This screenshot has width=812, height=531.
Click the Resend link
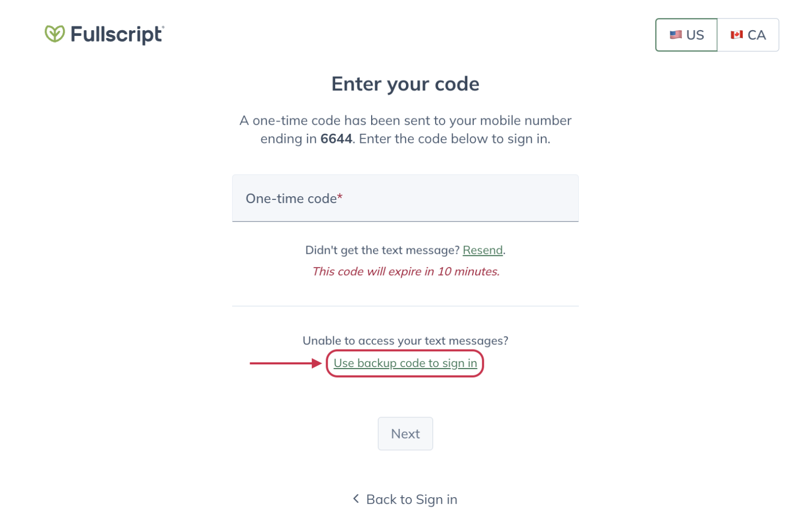pyautogui.click(x=483, y=250)
